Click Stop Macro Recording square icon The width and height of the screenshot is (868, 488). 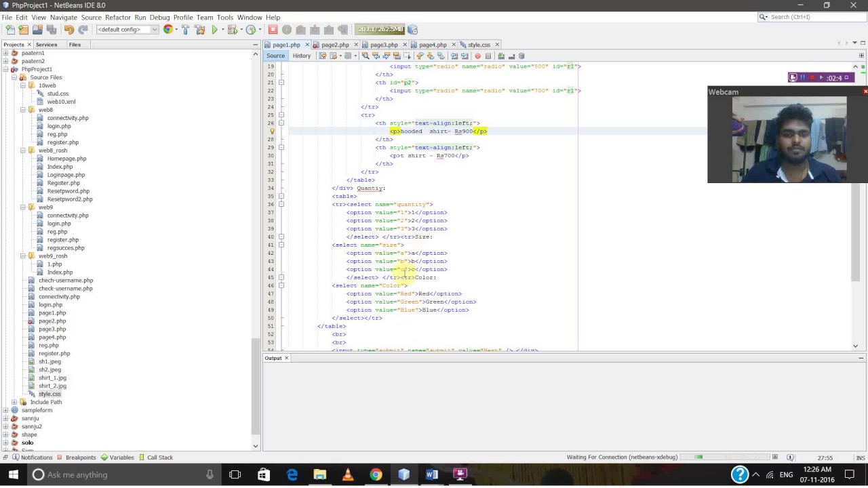click(488, 56)
